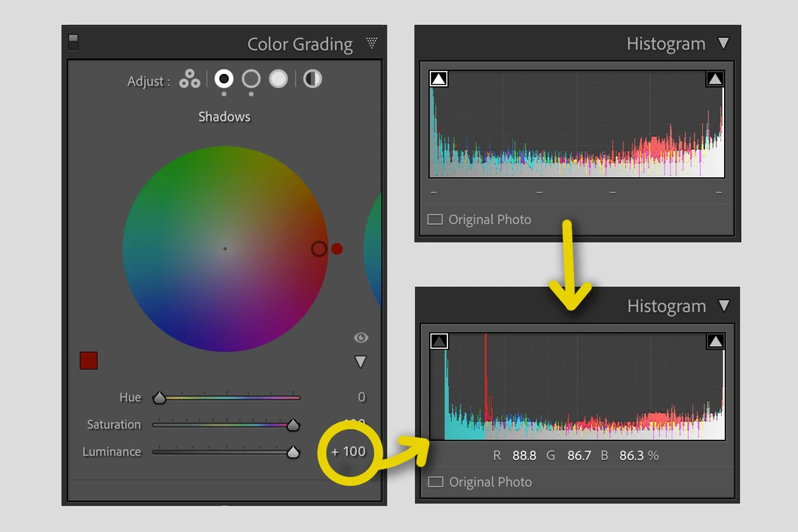798x532 pixels.
Task: Select the Midtones adjust circle icon
Action: coord(251,79)
